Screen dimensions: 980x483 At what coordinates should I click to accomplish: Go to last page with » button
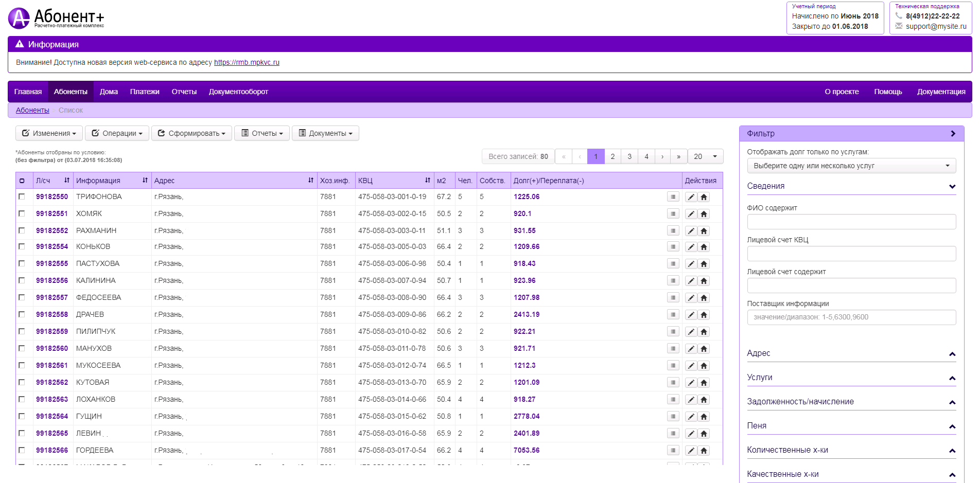tap(678, 156)
